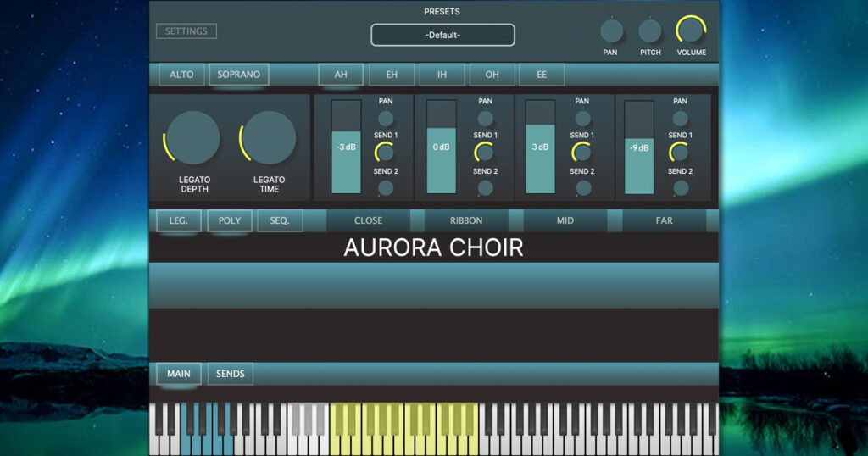The height and width of the screenshot is (456, 868).
Task: Select the OH vowel
Action: tap(492, 74)
